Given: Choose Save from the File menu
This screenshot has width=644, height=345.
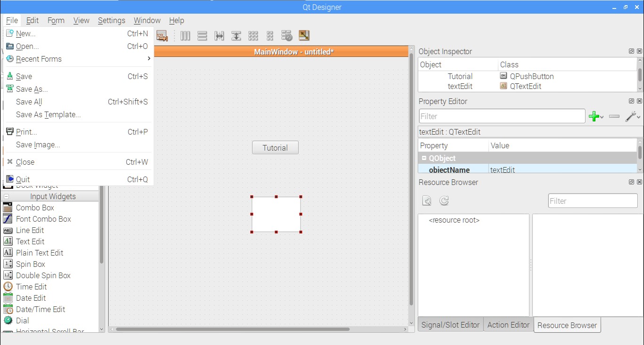Looking at the screenshot, I should point(78,76).
